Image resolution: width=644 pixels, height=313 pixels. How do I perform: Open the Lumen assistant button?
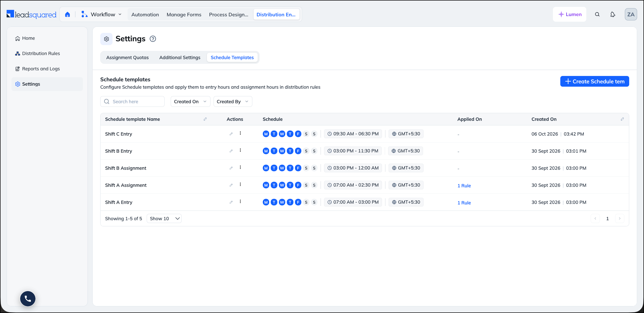click(569, 14)
